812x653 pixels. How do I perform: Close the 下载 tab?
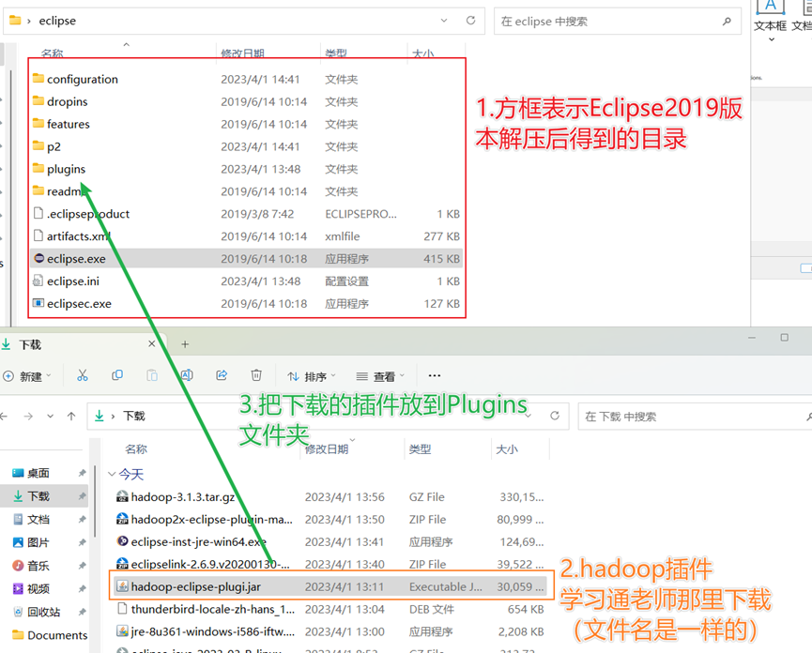point(152,343)
